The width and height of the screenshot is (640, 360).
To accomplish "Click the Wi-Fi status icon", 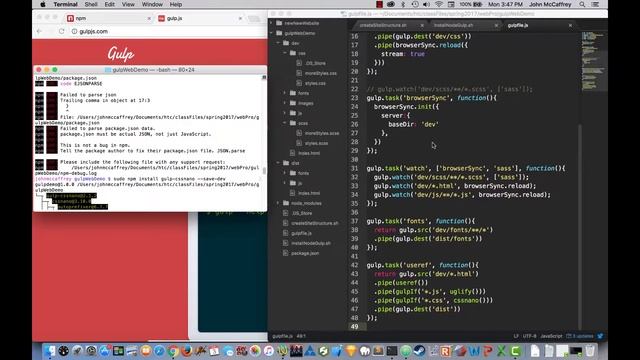I will click(439, 4).
